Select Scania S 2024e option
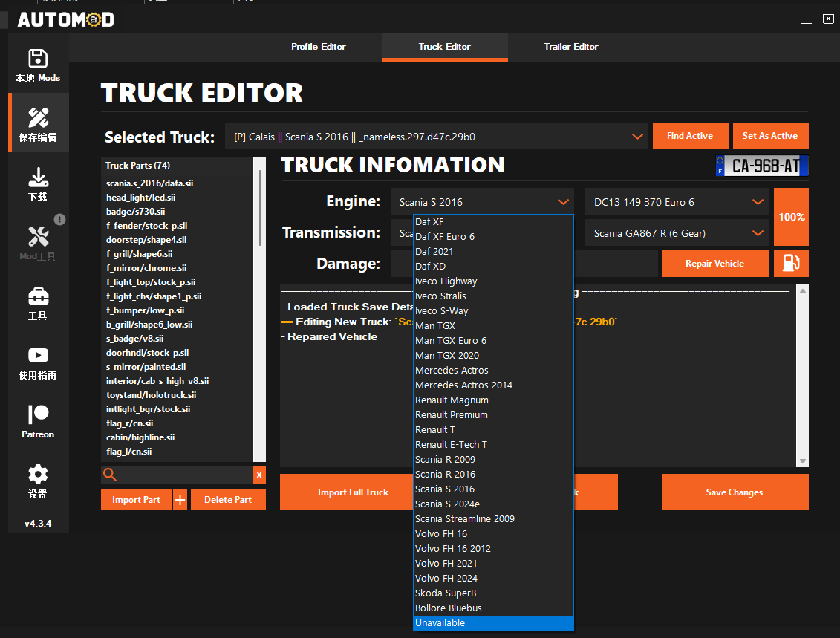 (x=493, y=504)
